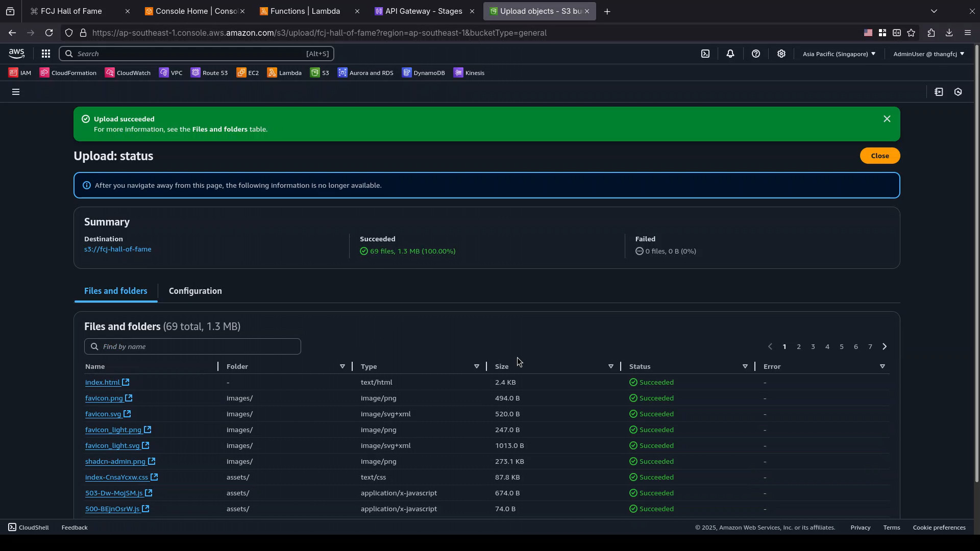
Task: Open the Privacy footer link
Action: (861, 528)
